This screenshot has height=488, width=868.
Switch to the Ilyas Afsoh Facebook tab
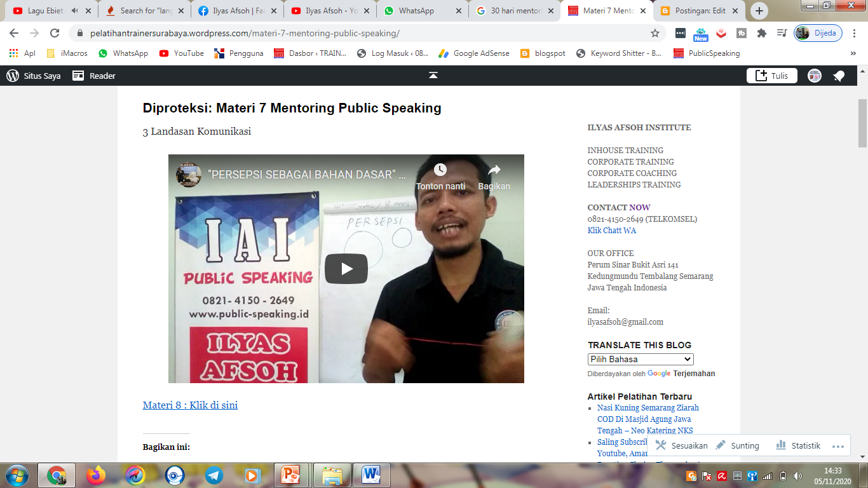pos(237,11)
